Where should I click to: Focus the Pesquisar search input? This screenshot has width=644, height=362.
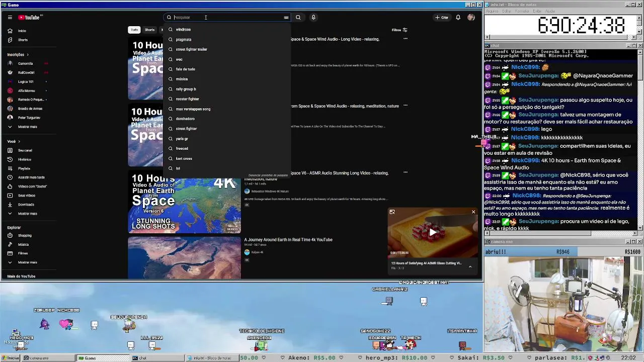[x=228, y=18]
